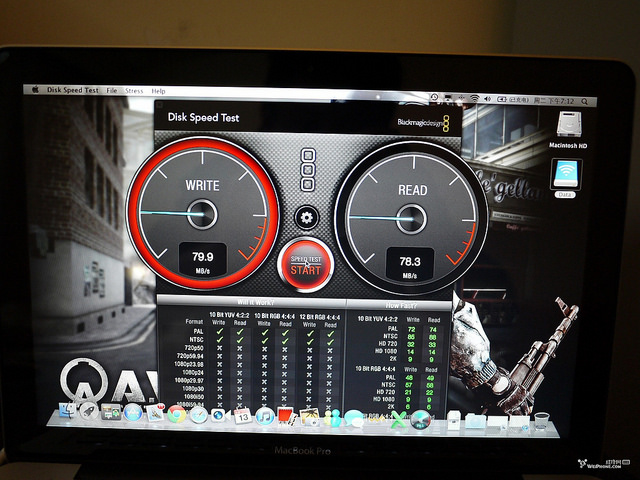
Task: Open the Trash in the dock
Action: [542, 422]
